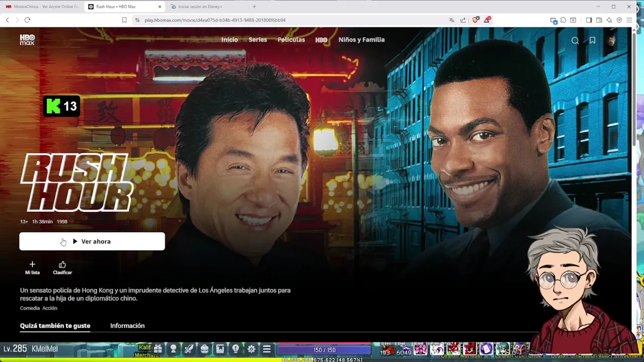This screenshot has width=644, height=362.
Task: Close the Rush Hour HBO Max tab
Action: click(159, 7)
